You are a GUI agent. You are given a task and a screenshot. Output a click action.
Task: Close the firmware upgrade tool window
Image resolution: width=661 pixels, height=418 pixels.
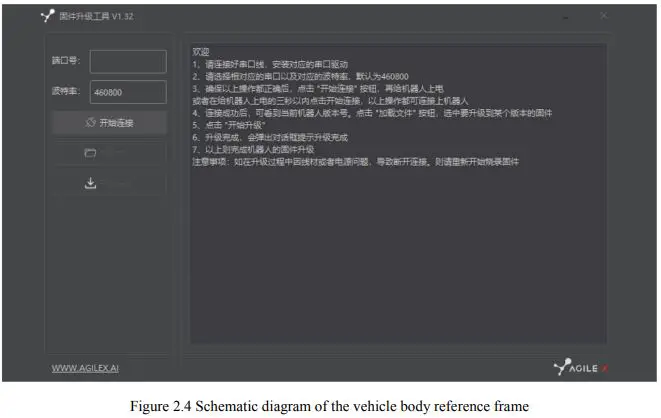click(604, 16)
